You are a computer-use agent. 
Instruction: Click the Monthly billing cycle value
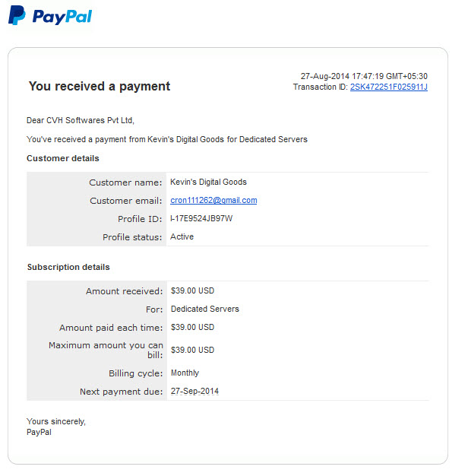[185, 373]
